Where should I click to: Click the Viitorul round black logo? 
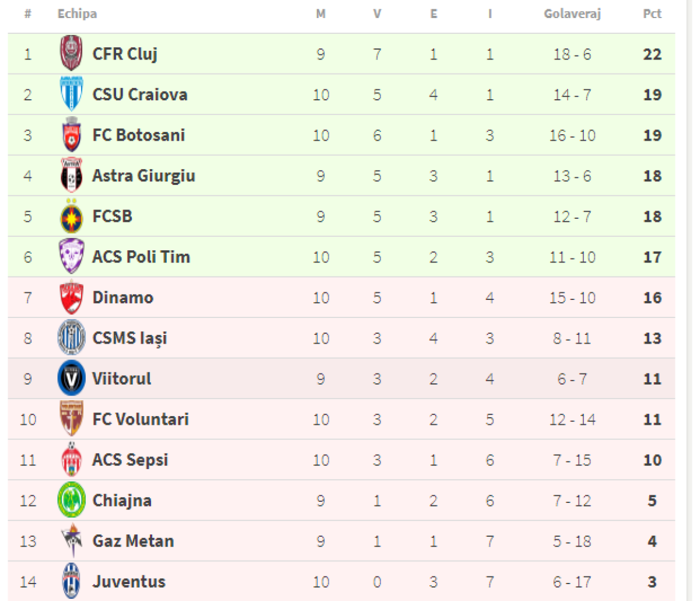click(x=72, y=379)
